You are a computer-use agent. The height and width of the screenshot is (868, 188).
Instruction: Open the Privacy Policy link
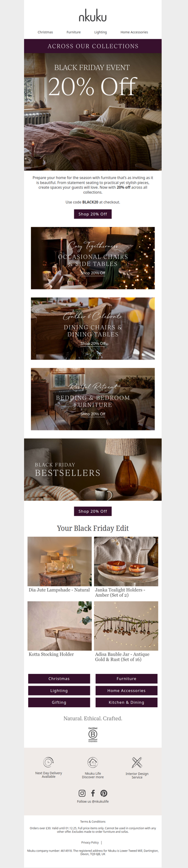[90, 843]
